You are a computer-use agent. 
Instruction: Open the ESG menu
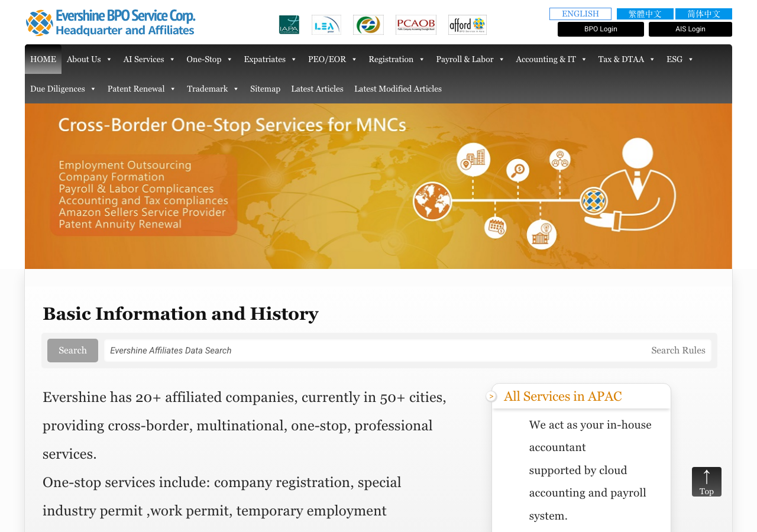(x=680, y=59)
